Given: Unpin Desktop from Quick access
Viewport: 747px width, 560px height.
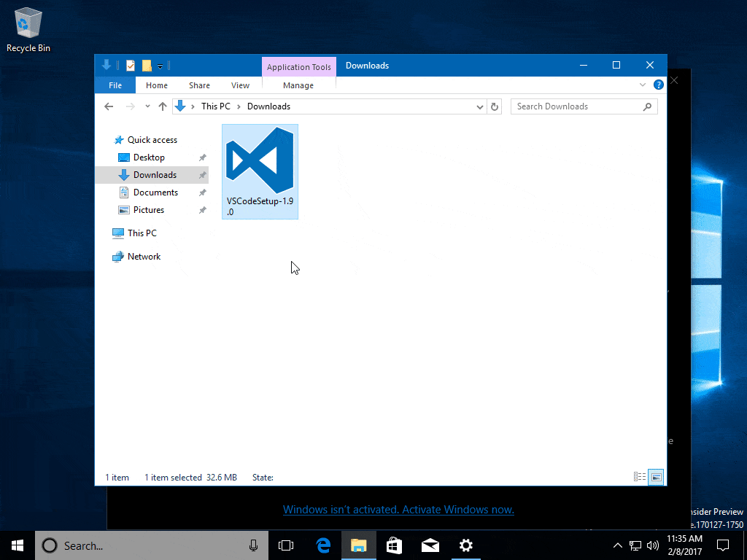Looking at the screenshot, I should tap(202, 157).
